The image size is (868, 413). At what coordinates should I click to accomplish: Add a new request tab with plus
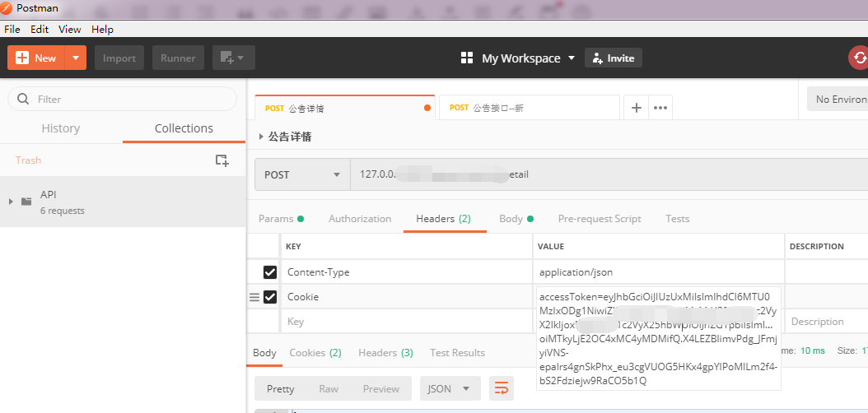point(637,108)
